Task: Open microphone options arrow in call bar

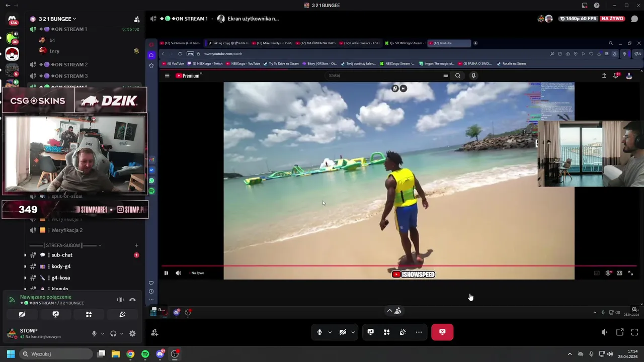Action: (330, 332)
